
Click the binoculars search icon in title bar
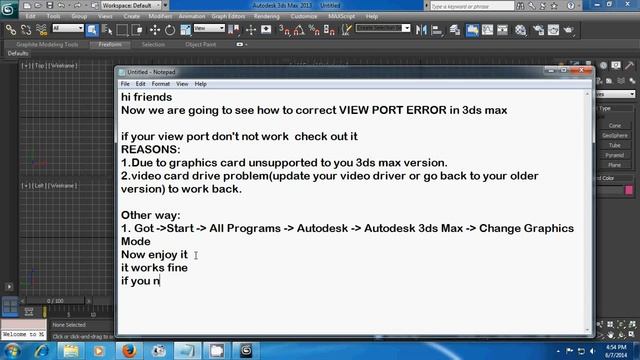(520, 6)
